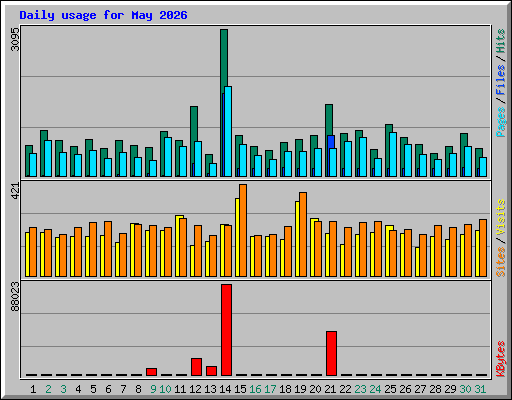Click the day 1 axis label
This screenshot has height=400, width=512.
[x=33, y=389]
